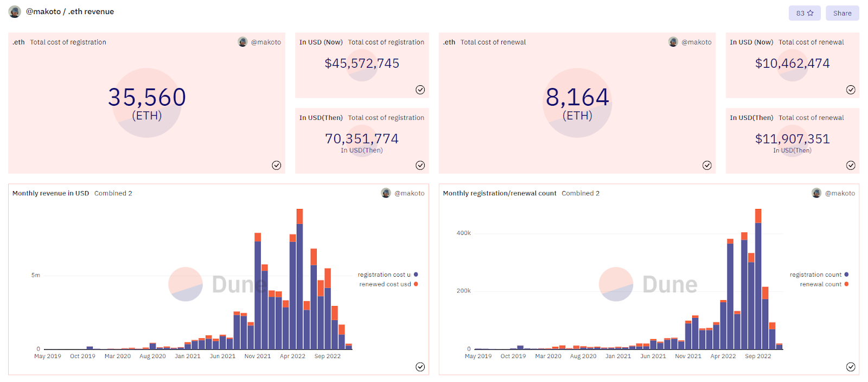Open @makoto profile avatar in dashboard header
This screenshot has width=868, height=382.
[x=15, y=11]
